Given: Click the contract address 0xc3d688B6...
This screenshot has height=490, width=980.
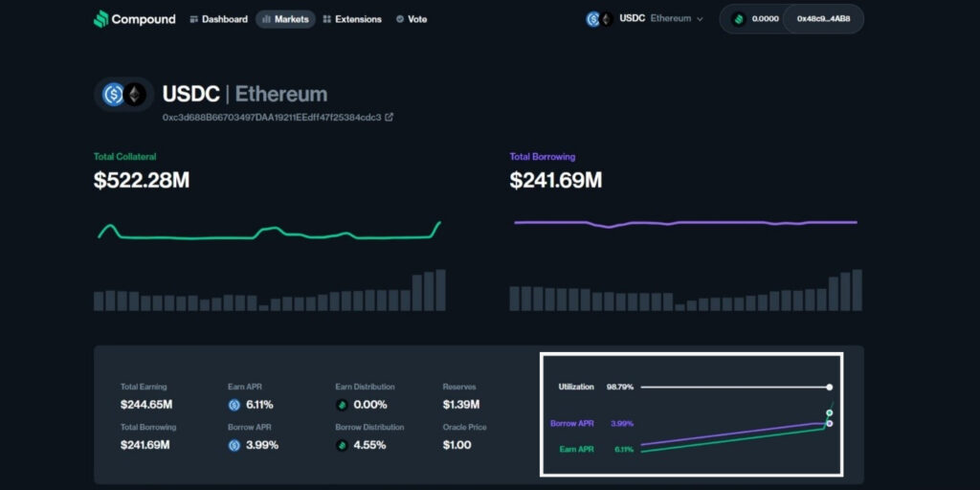Looking at the screenshot, I should [271, 117].
